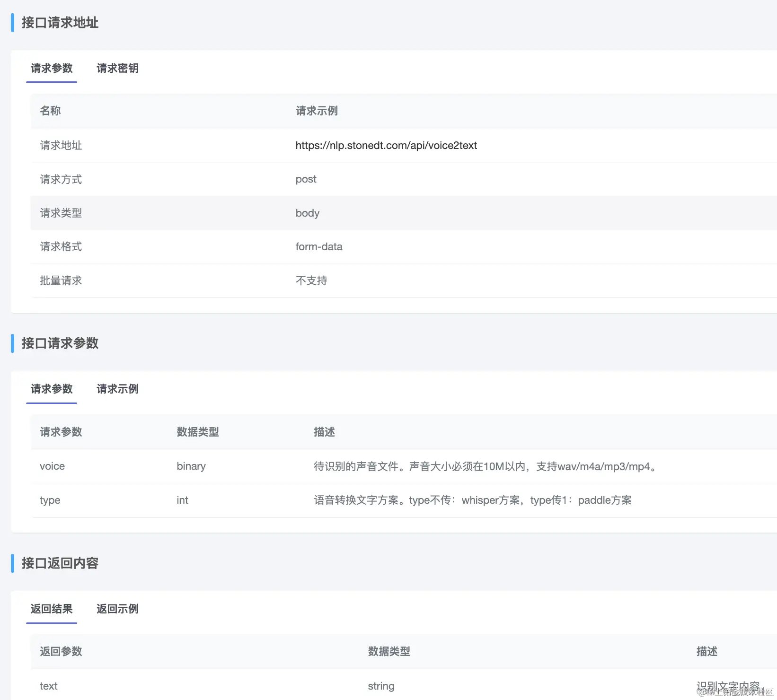Click the 描述 header in request parameters table
Image resolution: width=777 pixels, height=700 pixels.
pyautogui.click(x=324, y=432)
